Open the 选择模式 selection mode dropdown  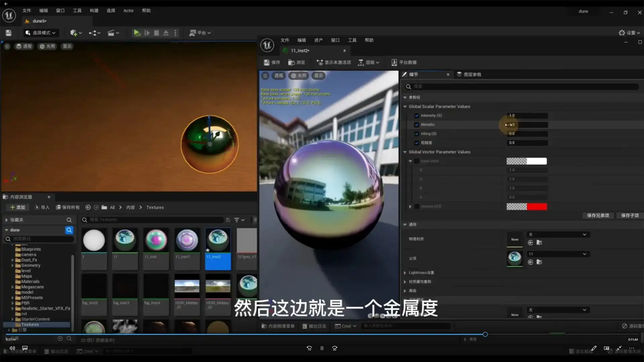41,33
